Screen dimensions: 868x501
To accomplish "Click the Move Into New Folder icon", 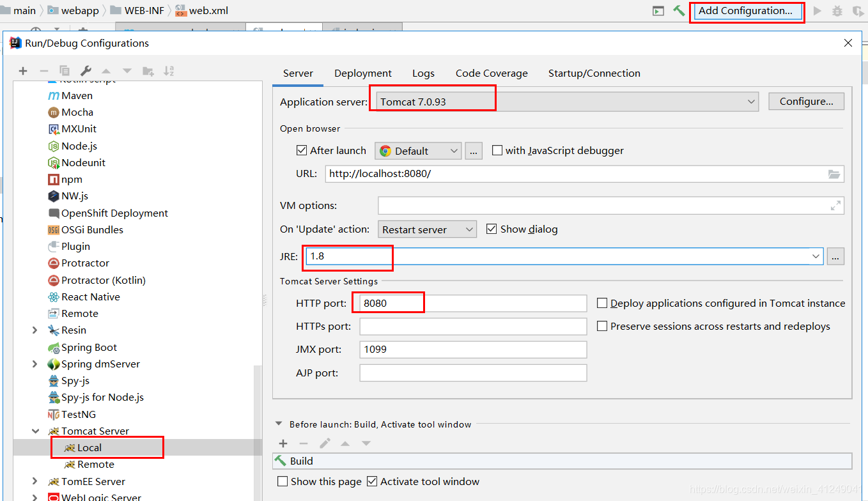I will pyautogui.click(x=148, y=71).
